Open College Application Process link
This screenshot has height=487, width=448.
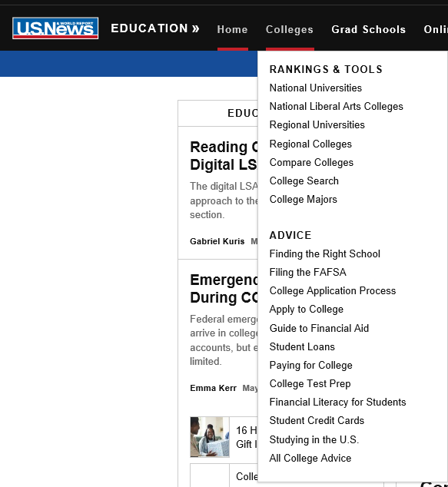(x=333, y=290)
